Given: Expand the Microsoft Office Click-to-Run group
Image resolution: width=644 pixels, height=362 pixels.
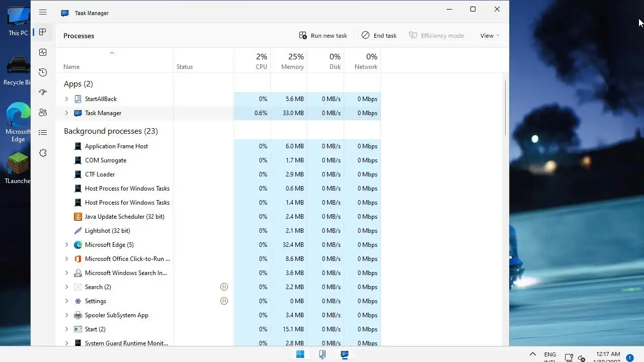Looking at the screenshot, I should [66, 259].
